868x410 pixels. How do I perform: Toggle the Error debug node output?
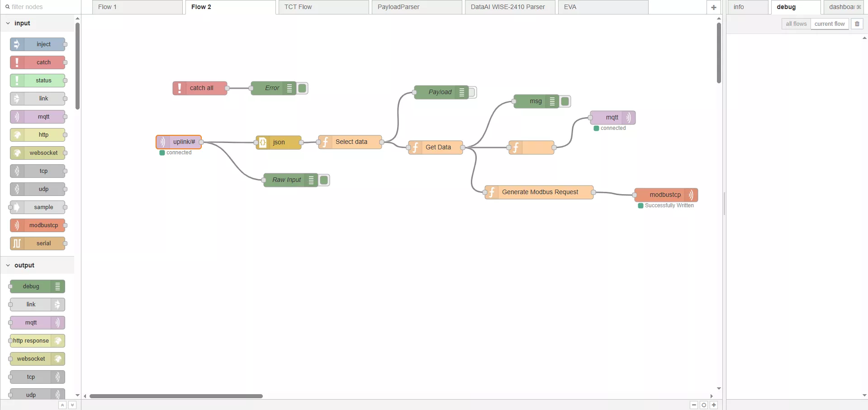pyautogui.click(x=303, y=88)
